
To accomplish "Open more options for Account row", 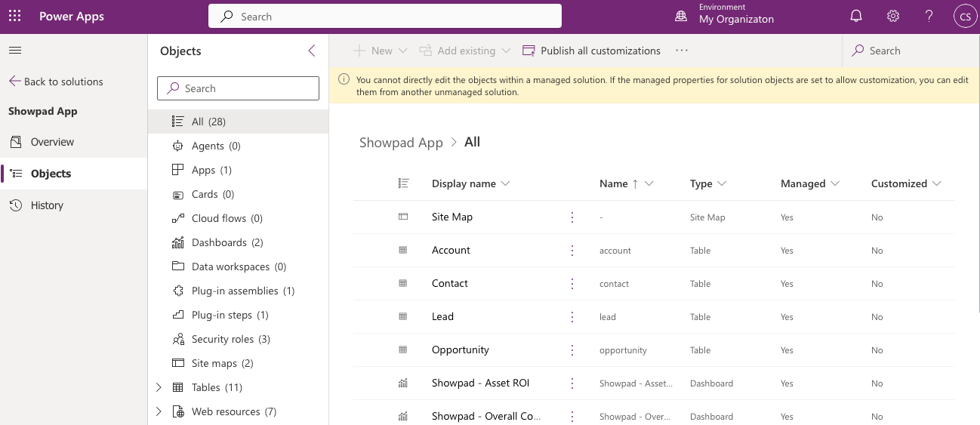I will pyautogui.click(x=572, y=251).
